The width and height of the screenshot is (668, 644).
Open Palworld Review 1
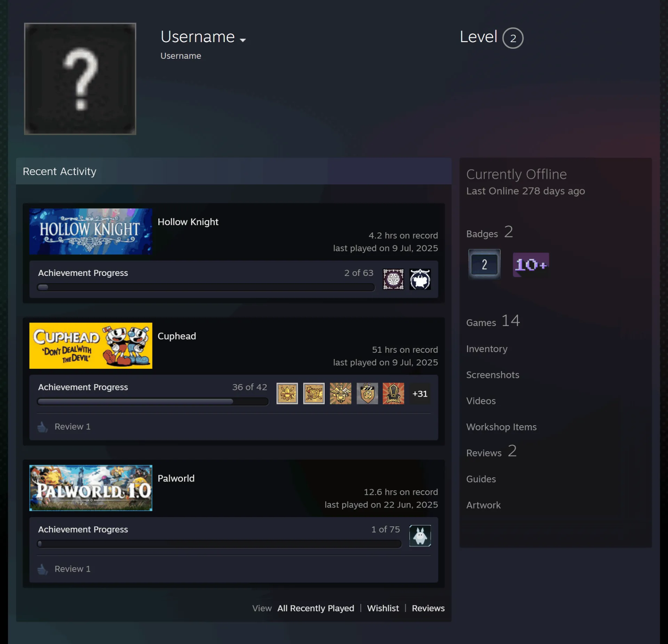[72, 569]
